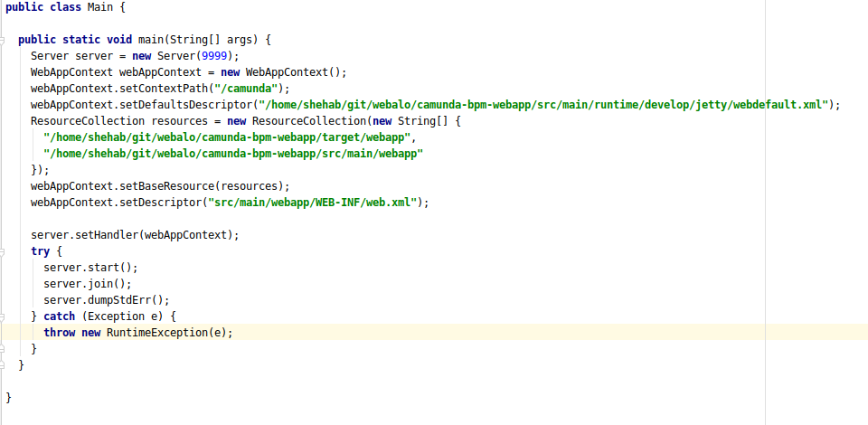Click 'setContextPath' method call
868x425 pixels.
[x=164, y=89]
